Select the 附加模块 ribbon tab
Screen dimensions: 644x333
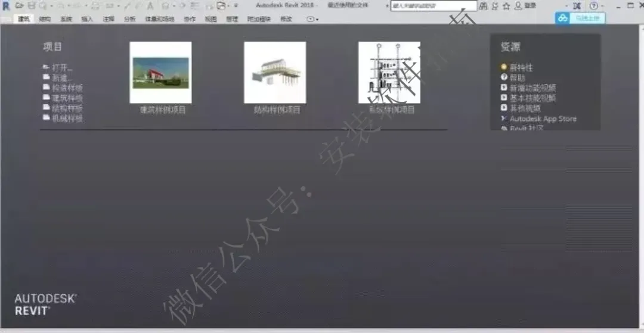[x=259, y=19]
